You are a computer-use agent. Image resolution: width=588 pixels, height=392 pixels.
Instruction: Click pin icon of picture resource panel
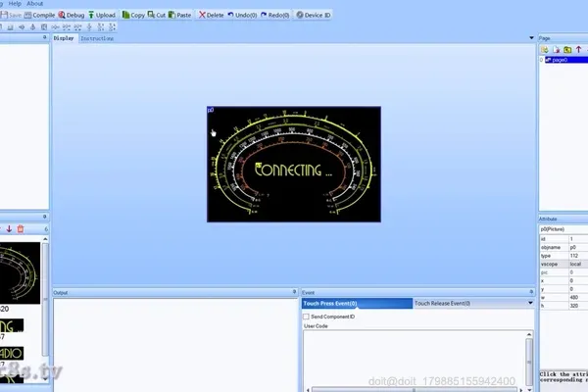pos(45,217)
